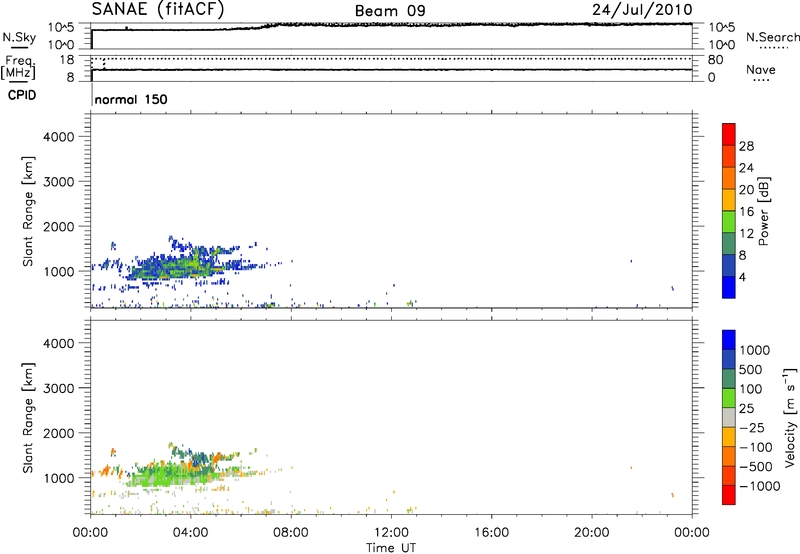Viewport: 800px width, 554px height.
Task: Click the 'Time UT' axis title
Action: click(391, 547)
